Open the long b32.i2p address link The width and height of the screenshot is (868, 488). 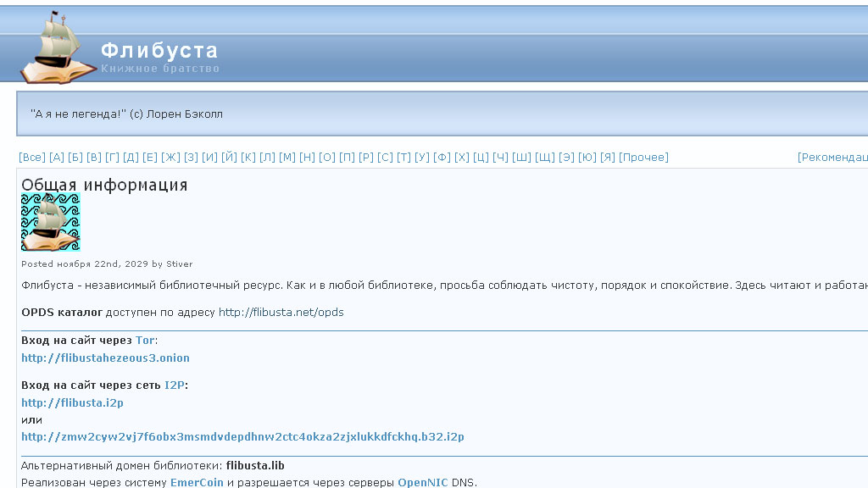242,437
